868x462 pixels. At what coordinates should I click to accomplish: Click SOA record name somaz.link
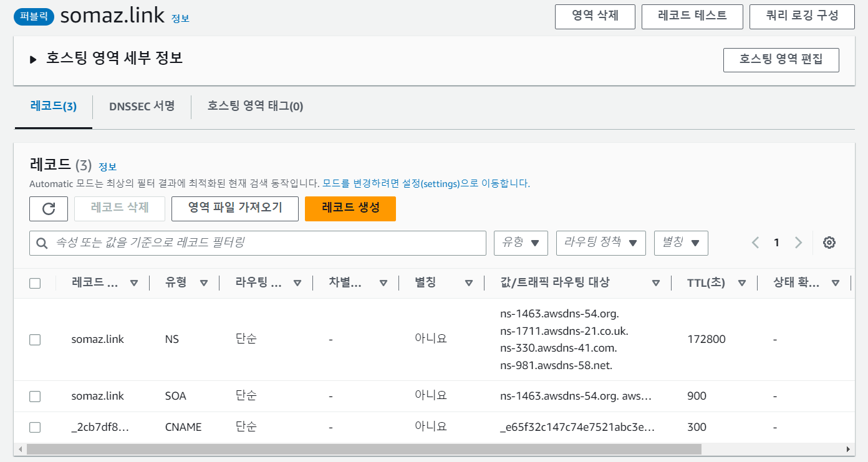[98, 396]
